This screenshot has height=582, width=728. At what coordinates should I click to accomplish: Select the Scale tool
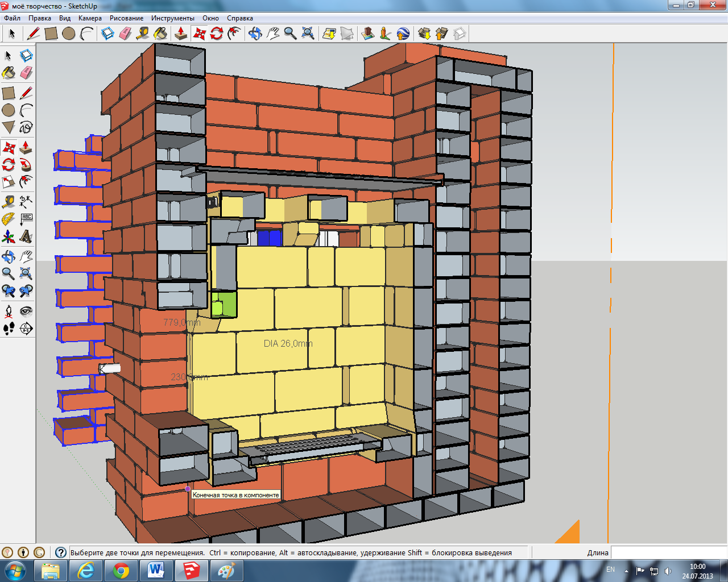[x=9, y=182]
